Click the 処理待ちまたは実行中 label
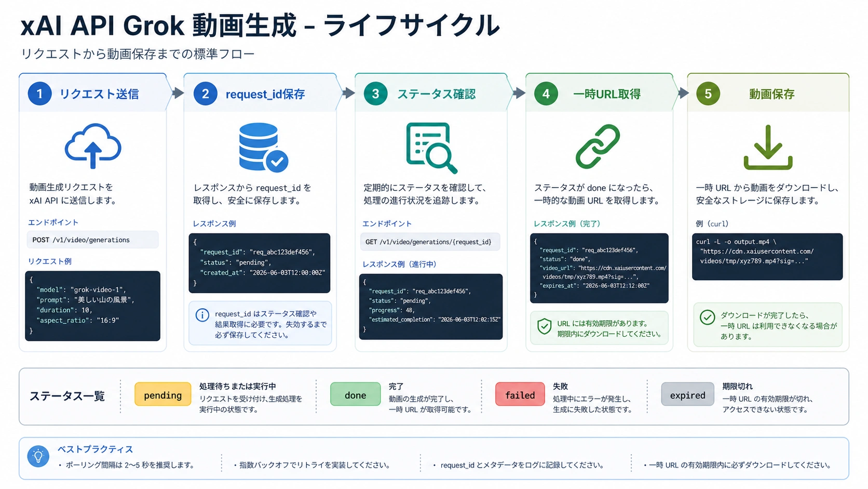 coord(238,386)
